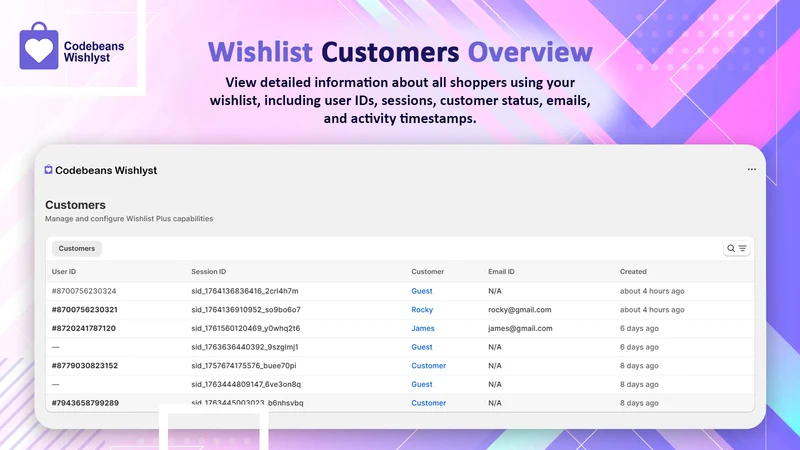
Task: Click Manage and configure Wishlist Plus capabilities text
Action: [x=129, y=218]
